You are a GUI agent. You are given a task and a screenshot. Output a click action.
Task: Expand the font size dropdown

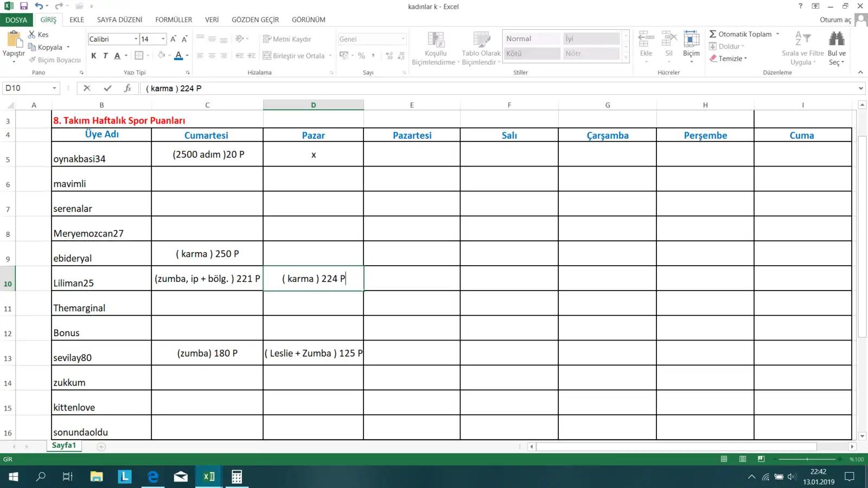(x=163, y=39)
